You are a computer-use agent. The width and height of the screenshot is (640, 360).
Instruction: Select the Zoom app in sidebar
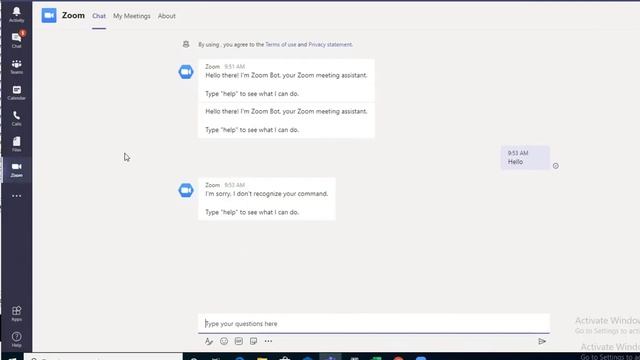[x=16, y=169]
